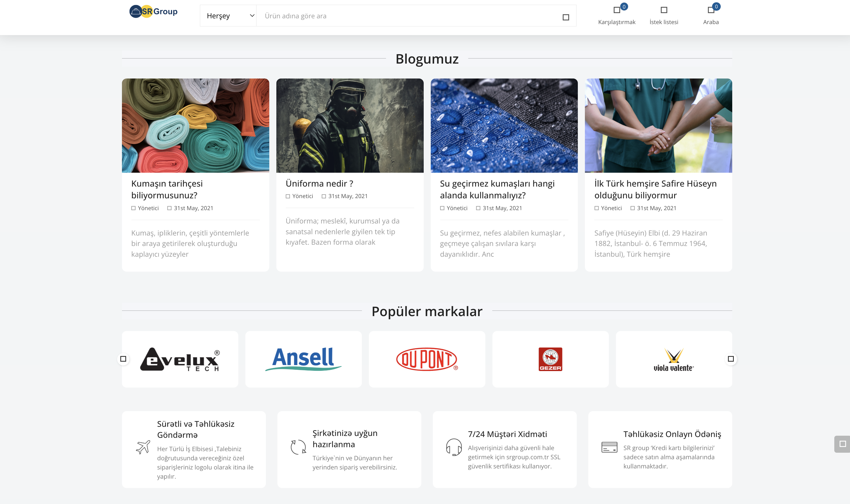Click the nurses joined hands thumbnail
Image resolution: width=850 pixels, height=504 pixels.
(x=658, y=126)
